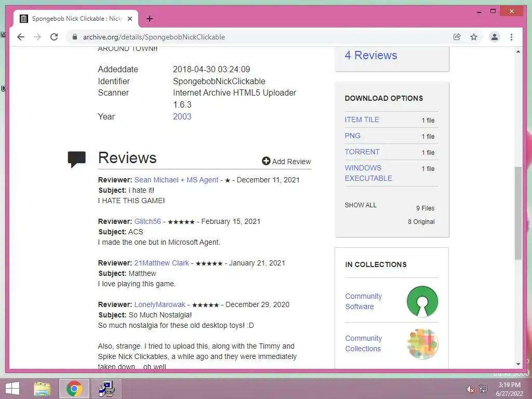
Task: Click the padlock site info icon
Action: (75, 37)
